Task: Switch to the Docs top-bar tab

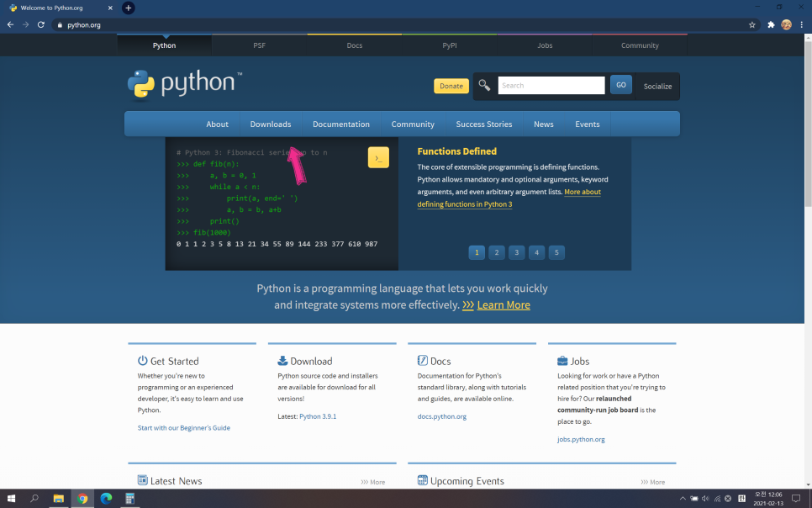Action: pyautogui.click(x=355, y=45)
